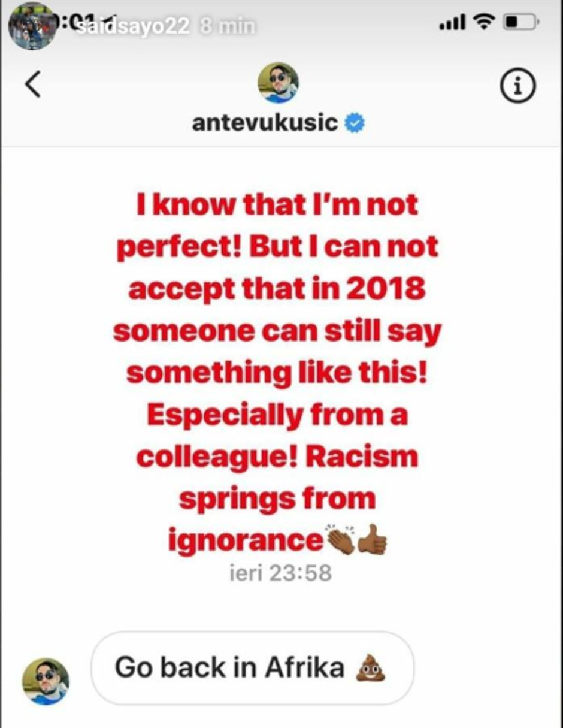Tap the thumbs up emoji

tap(372, 539)
